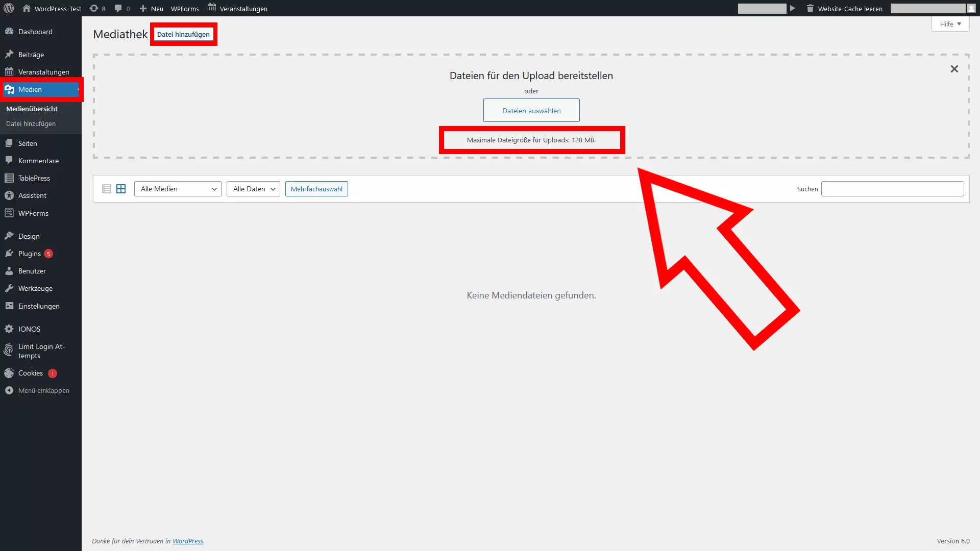Open the WordPress-Test site name link
The image size is (980, 551).
(58, 9)
